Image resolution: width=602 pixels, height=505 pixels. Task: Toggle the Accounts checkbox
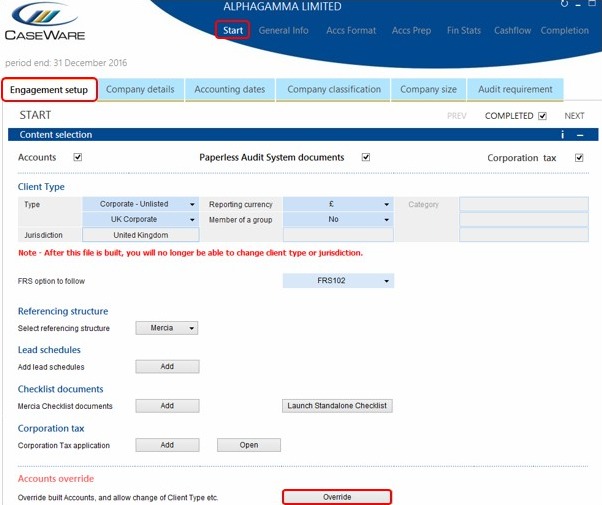[x=77, y=157]
